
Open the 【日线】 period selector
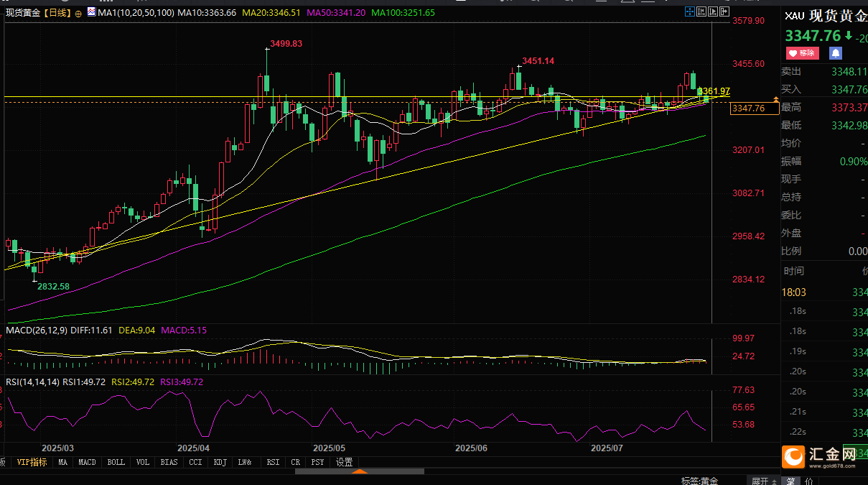[58, 13]
